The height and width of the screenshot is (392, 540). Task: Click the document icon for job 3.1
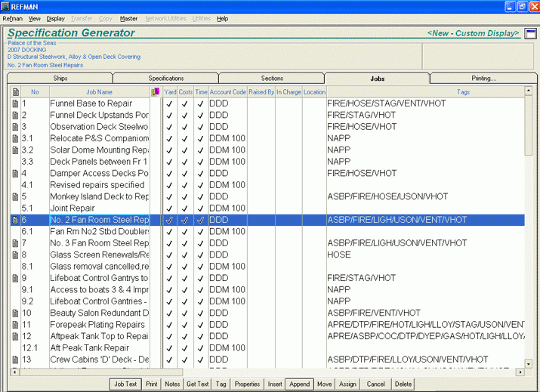[x=15, y=139]
